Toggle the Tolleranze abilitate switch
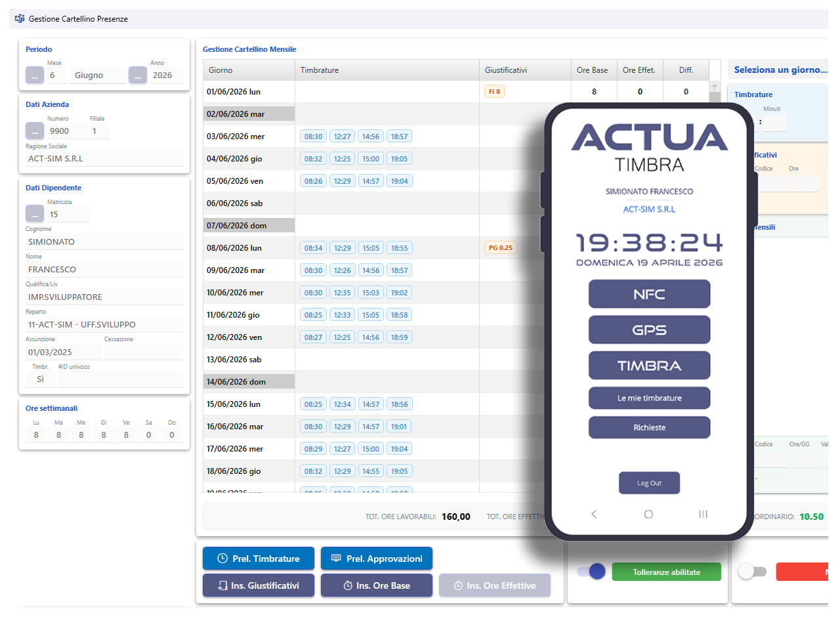Viewport: 840px width, 636px height. pyautogui.click(x=591, y=572)
